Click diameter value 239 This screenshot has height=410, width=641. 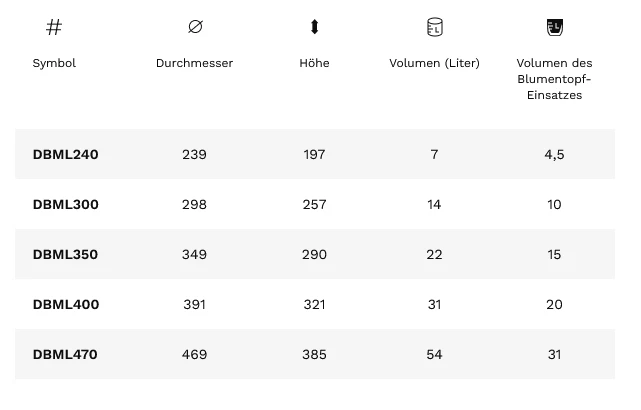click(x=195, y=154)
